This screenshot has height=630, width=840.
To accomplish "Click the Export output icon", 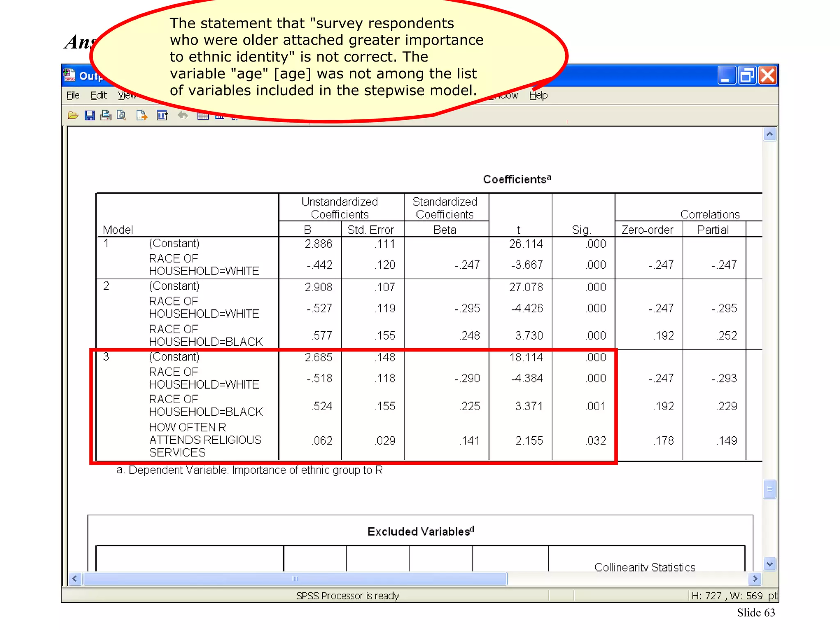I will click(142, 116).
